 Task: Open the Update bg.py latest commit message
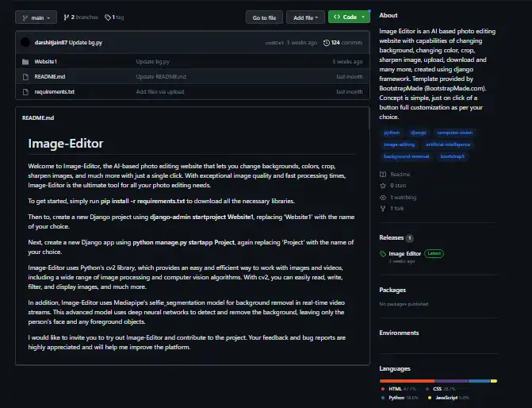[x=86, y=42]
